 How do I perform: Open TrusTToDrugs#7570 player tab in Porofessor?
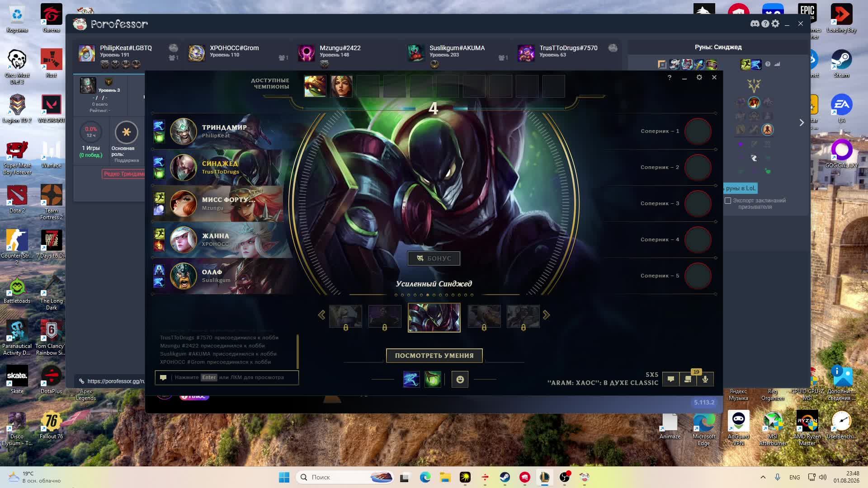point(568,55)
